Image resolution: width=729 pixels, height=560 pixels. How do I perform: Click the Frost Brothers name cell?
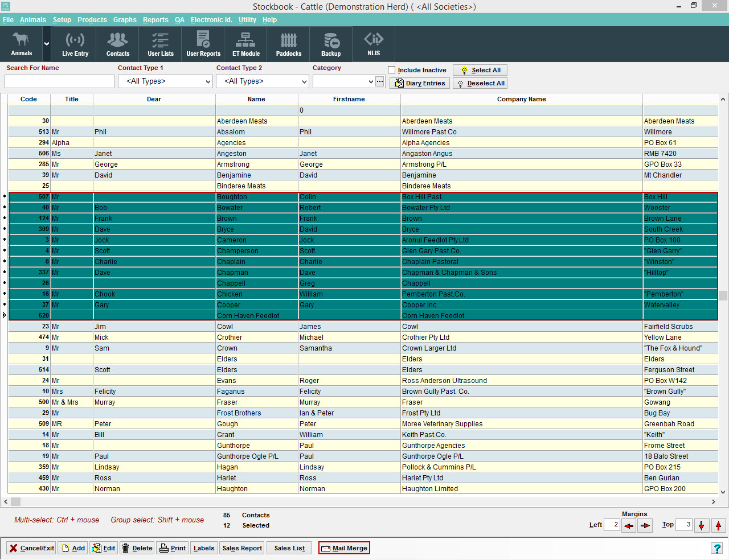coord(257,413)
